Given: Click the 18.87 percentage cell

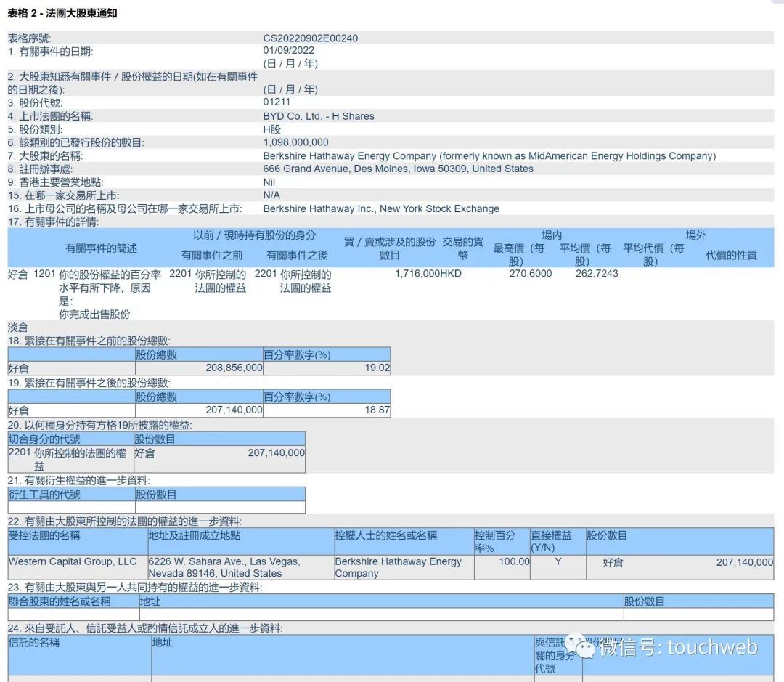Looking at the screenshot, I should pos(377,410).
